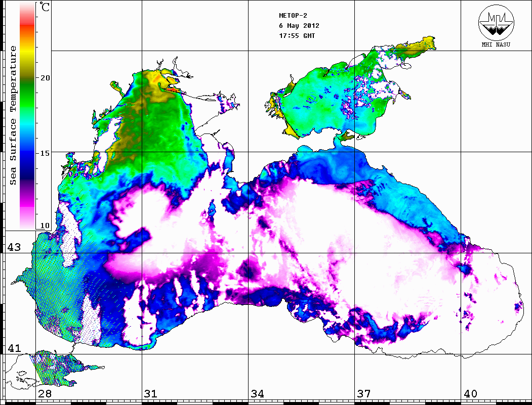Click the 'METOP-2' satellite label
Image resolution: width=532 pixels, height=405 pixels.
(293, 16)
